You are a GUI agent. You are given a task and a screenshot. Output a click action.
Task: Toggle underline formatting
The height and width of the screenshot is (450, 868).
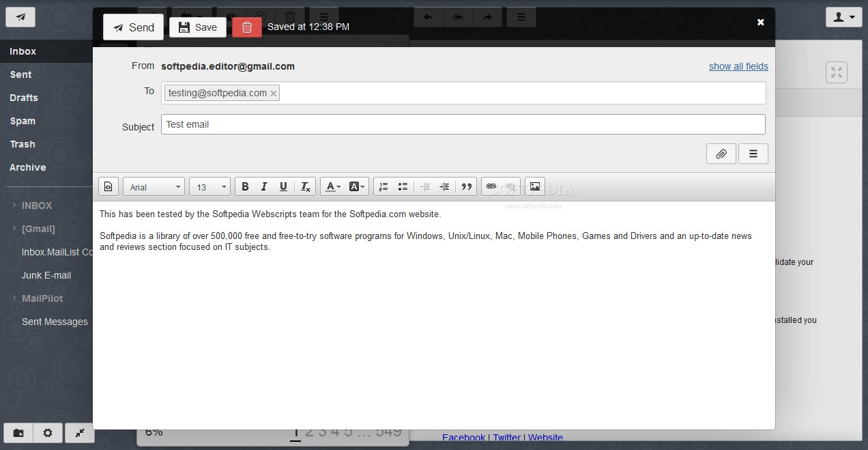click(x=283, y=187)
